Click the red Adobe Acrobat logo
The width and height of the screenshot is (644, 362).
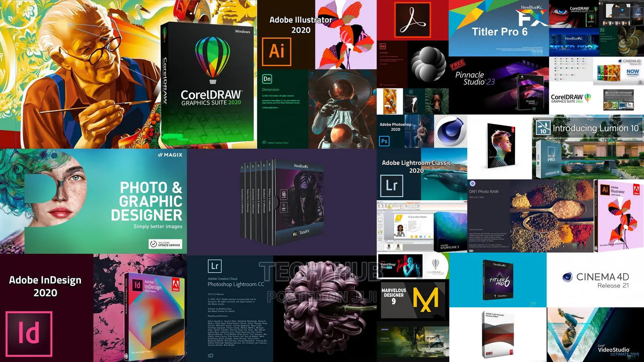pyautogui.click(x=413, y=20)
